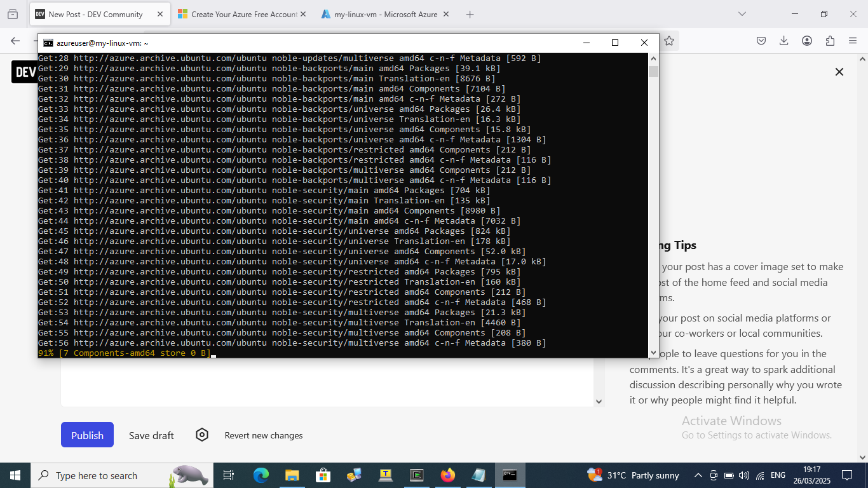Open weather widget 31°C Partly sunny
The image size is (868, 488).
tap(634, 475)
